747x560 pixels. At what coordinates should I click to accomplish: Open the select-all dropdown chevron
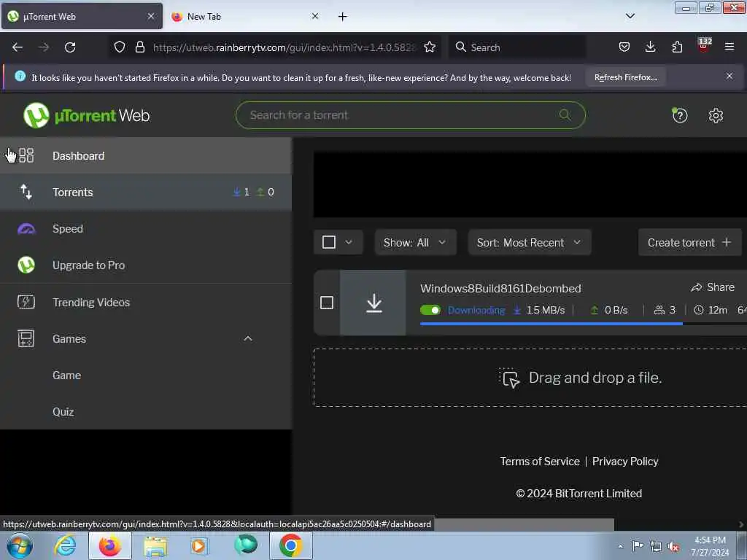click(349, 242)
